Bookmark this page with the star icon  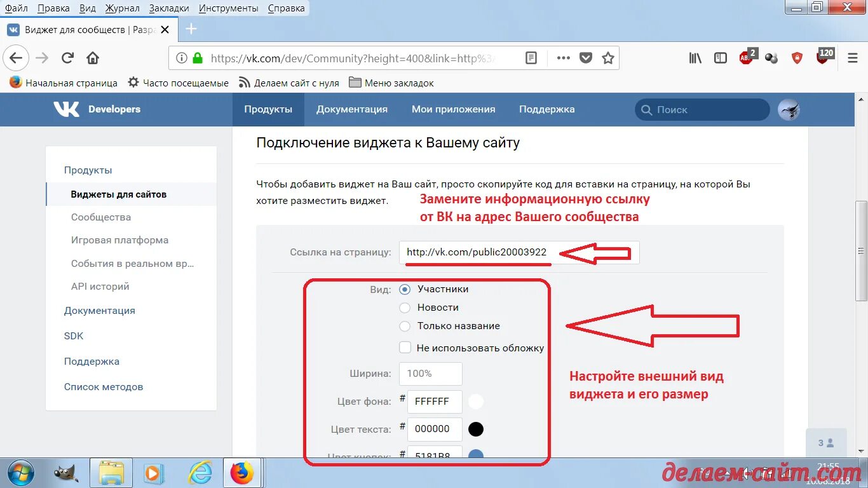pyautogui.click(x=608, y=58)
